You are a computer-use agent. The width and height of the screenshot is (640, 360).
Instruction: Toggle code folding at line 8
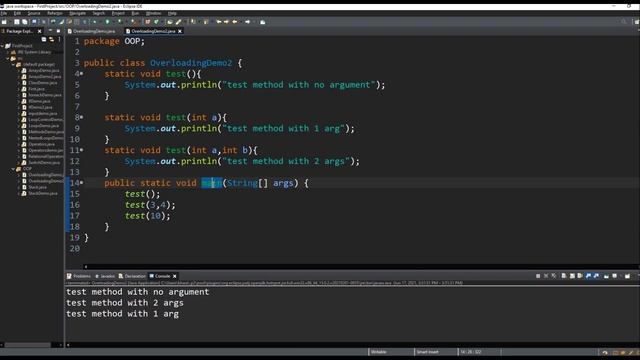(82, 118)
